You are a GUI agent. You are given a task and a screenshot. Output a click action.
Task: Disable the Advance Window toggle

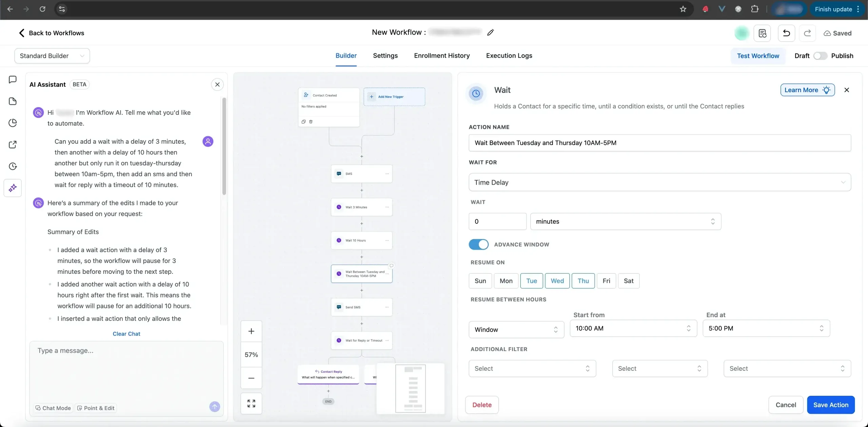coord(478,244)
